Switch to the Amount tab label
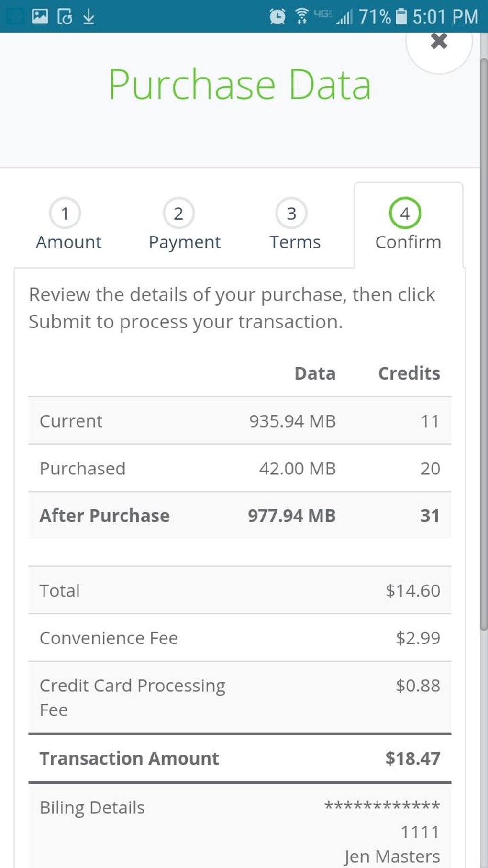The image size is (488, 868). coord(68,242)
